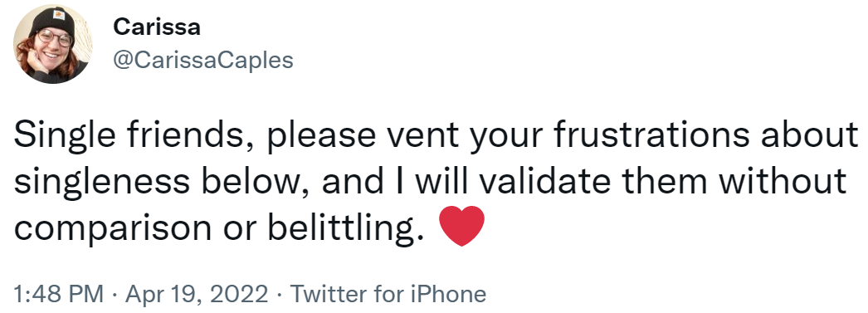Click the word "iPhone" in the footer
Screen dimensions: 868x313
448,294
